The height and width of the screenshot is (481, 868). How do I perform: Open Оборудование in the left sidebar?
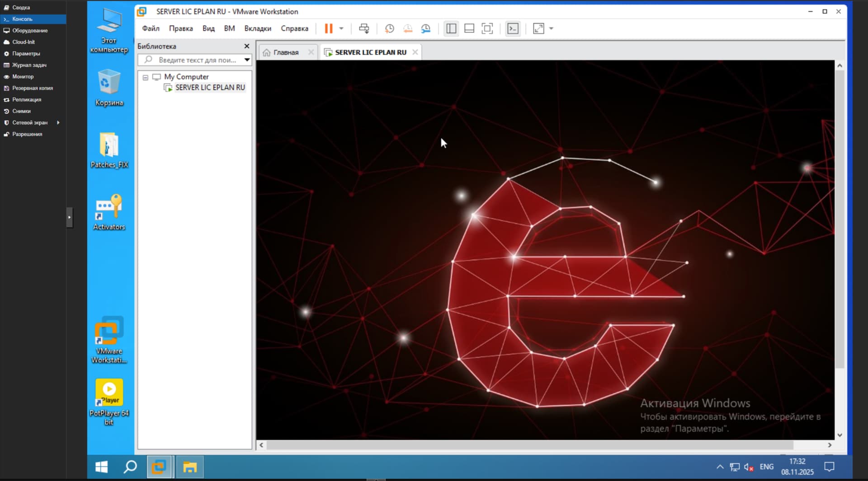click(30, 31)
